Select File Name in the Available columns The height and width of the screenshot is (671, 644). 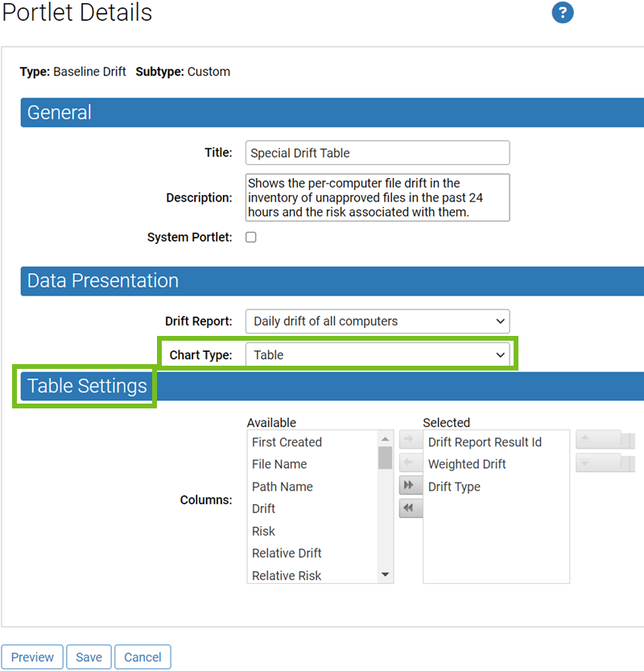pyautogui.click(x=279, y=464)
